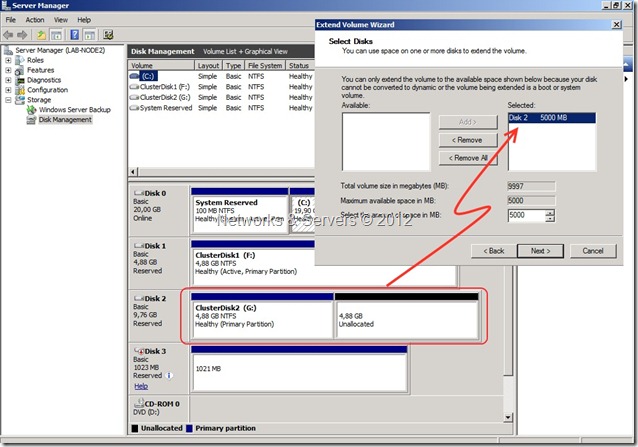Click the Maximum available space field
Image resolution: width=638 pixels, height=447 pixels.
pos(531,201)
